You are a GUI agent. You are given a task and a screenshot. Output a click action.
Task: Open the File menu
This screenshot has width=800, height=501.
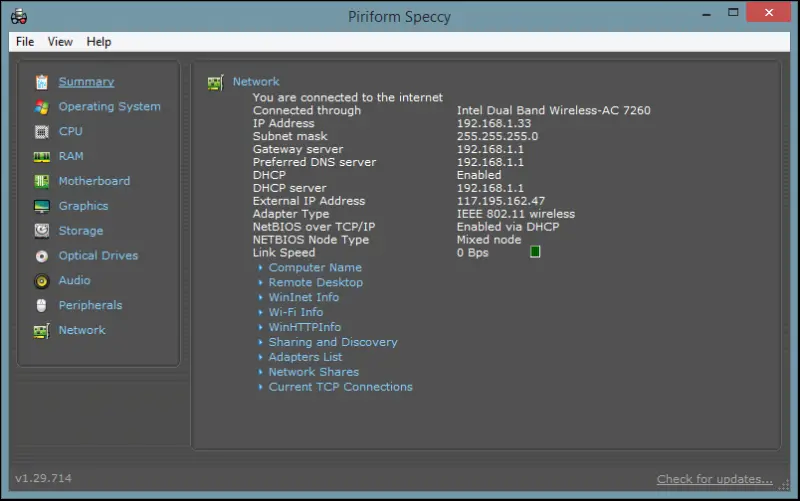tap(25, 42)
